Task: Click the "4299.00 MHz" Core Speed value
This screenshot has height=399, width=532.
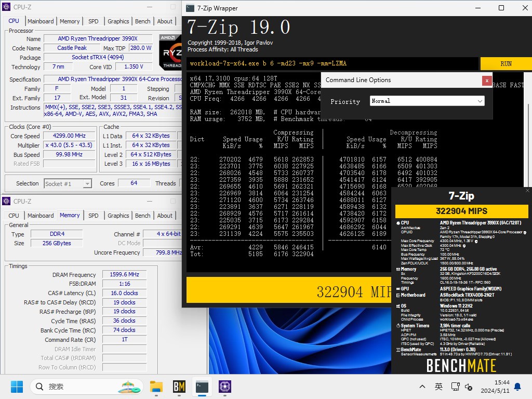Action: click(69, 136)
